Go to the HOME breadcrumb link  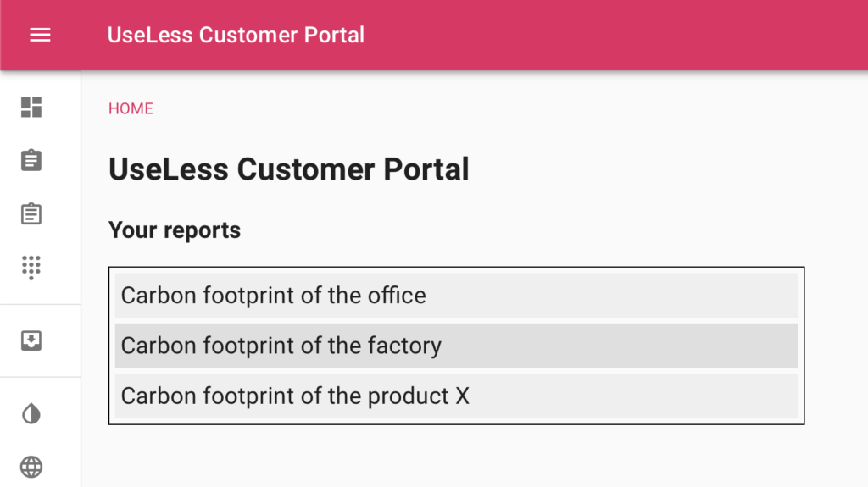[131, 108]
